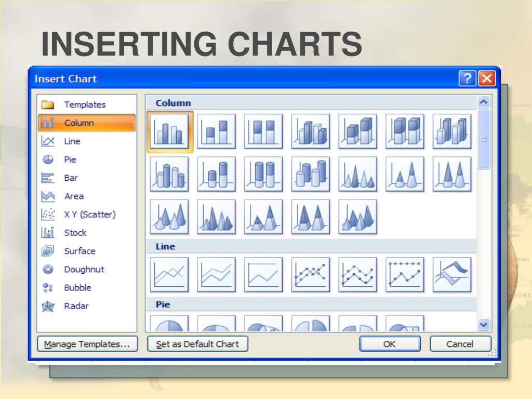Screen dimensions: 532x399
Task: Pick 100% Stacked Line with Markers
Action: click(x=405, y=274)
